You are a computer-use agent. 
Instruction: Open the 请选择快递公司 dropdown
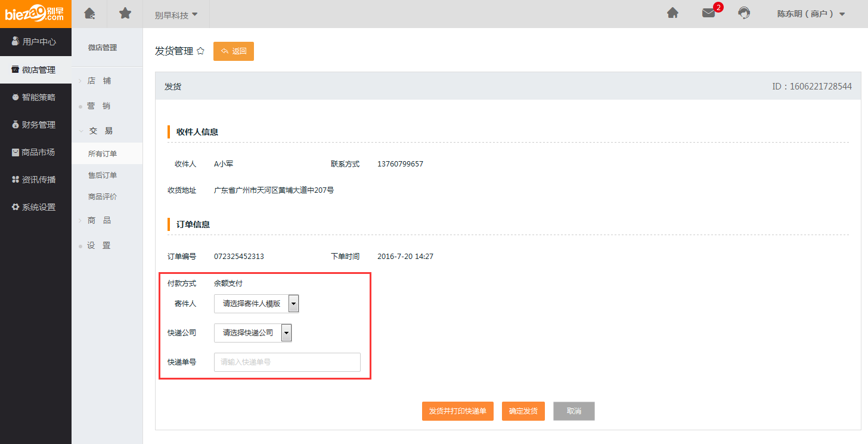coord(253,332)
